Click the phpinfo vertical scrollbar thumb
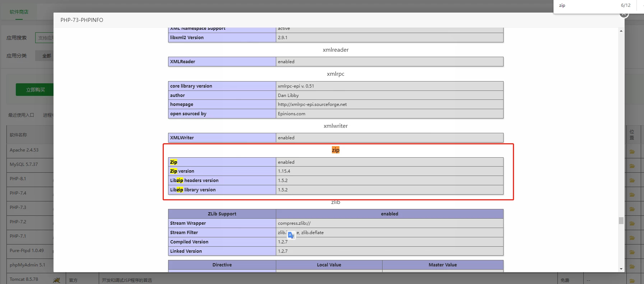Screen dimensions: 644x284 621,220
